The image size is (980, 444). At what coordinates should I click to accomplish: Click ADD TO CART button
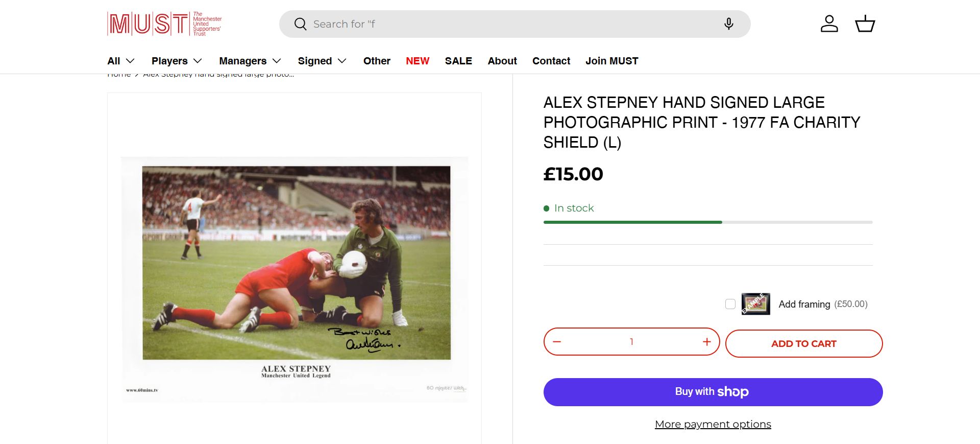tap(803, 344)
